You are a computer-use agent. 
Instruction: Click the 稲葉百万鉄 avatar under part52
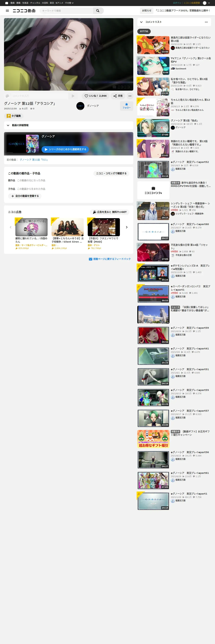[x=173, y=169]
